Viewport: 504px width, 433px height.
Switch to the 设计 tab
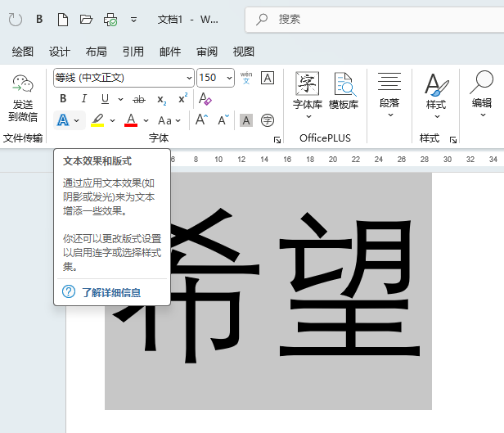click(60, 52)
